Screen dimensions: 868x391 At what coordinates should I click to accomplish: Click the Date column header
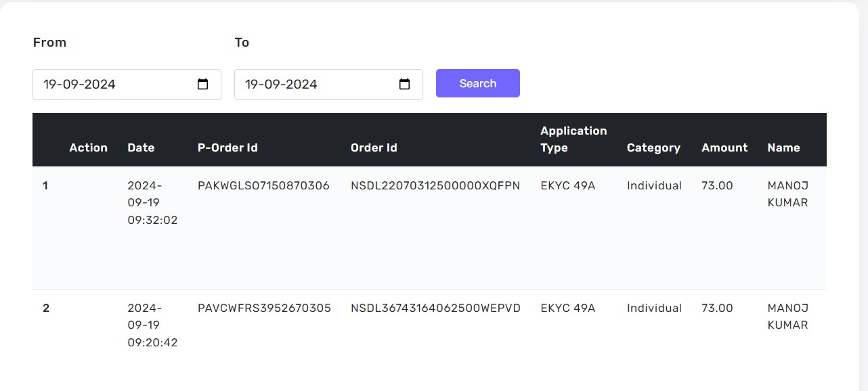coord(141,147)
